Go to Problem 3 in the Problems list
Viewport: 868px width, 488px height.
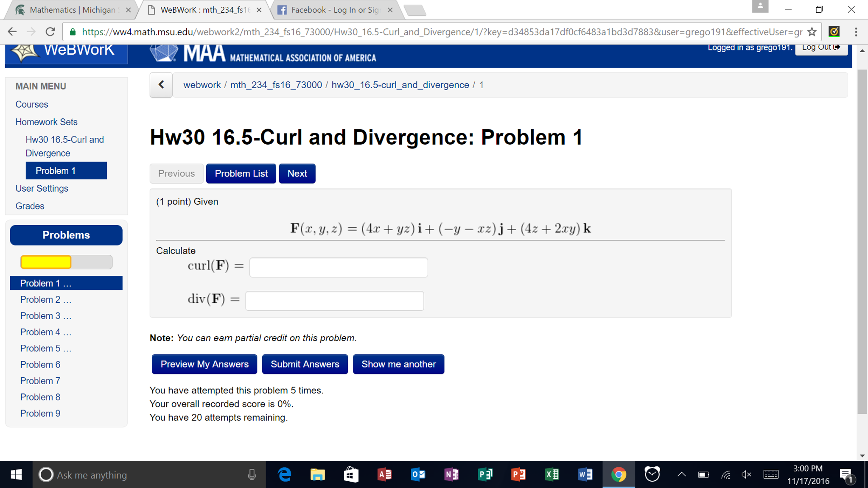click(x=46, y=316)
